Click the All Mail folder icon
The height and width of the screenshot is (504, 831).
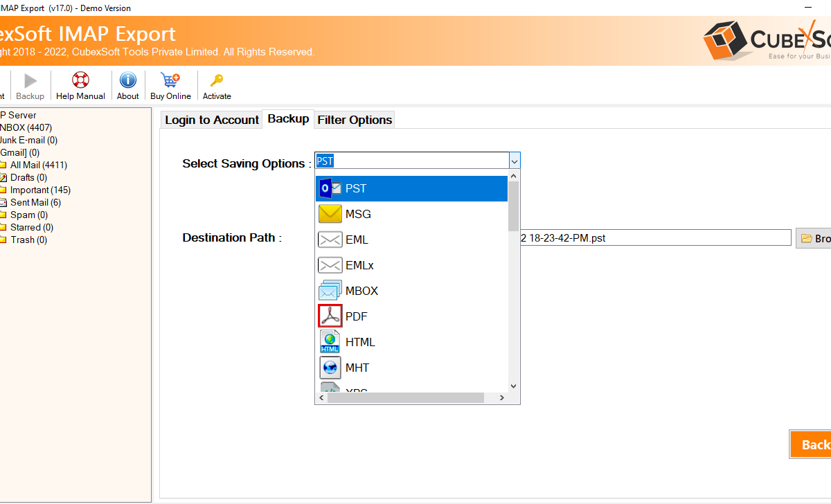tap(3, 165)
